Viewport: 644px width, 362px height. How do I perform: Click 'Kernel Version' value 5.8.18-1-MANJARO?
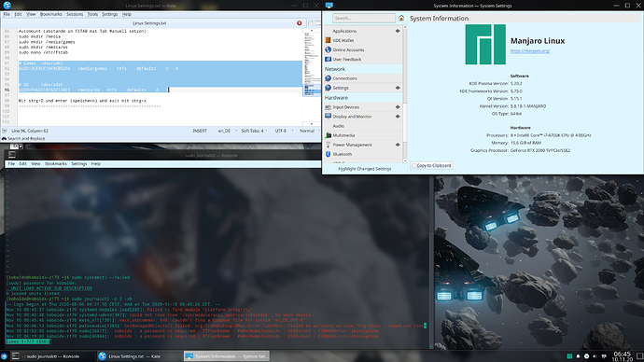pyautogui.click(x=527, y=105)
